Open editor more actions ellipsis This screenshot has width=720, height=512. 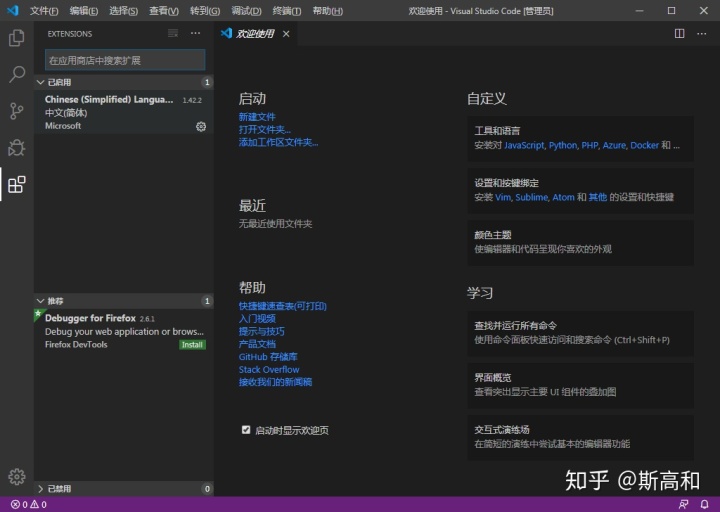pyautogui.click(x=702, y=34)
